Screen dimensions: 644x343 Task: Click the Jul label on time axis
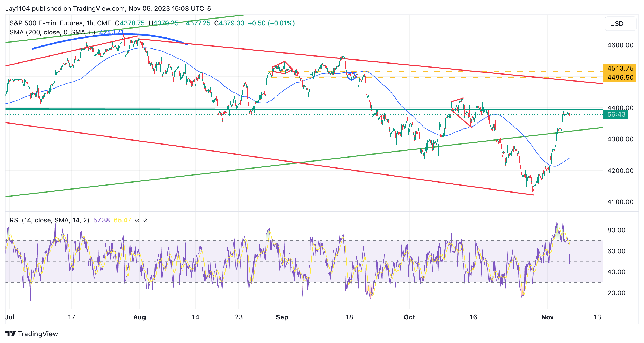tap(10, 317)
